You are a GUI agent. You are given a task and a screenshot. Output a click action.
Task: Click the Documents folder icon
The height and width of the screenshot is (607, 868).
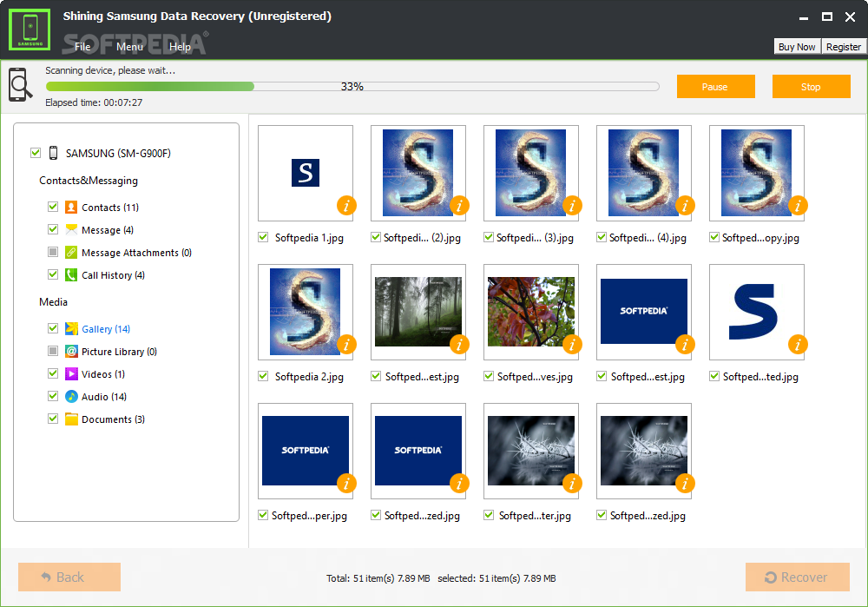tap(71, 419)
